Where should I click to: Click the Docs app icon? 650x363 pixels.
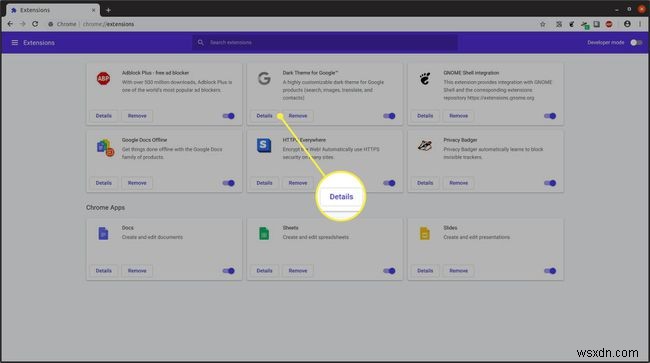[103, 233]
